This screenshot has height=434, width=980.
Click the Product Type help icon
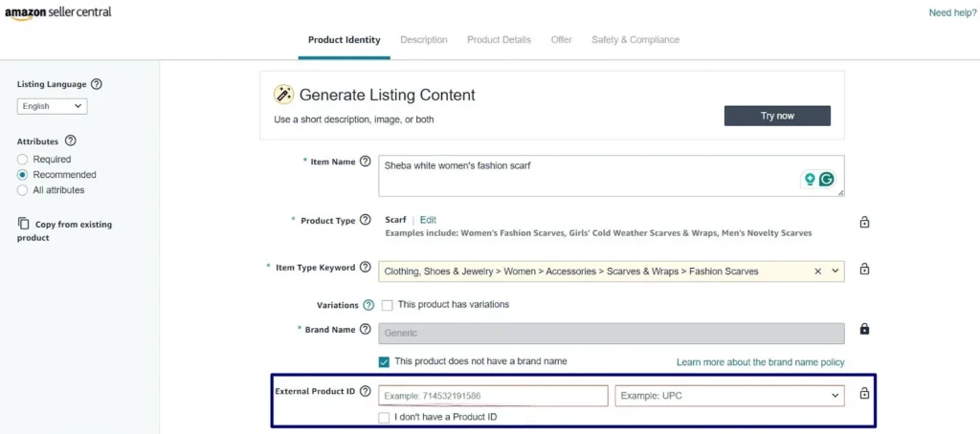coord(366,221)
